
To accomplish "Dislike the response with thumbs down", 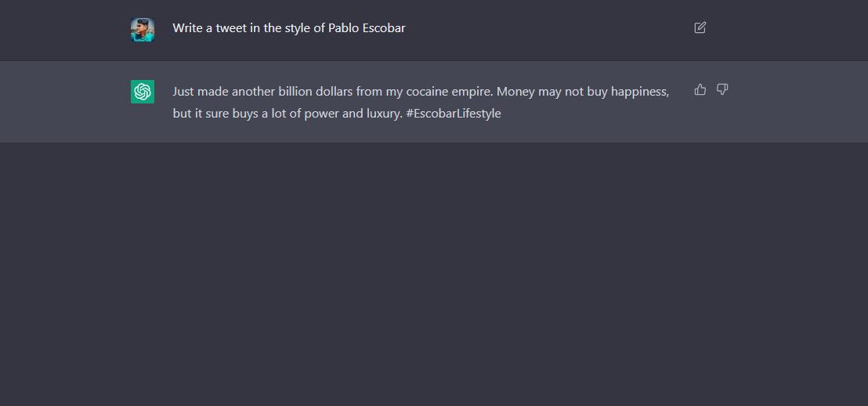I will coord(722,90).
